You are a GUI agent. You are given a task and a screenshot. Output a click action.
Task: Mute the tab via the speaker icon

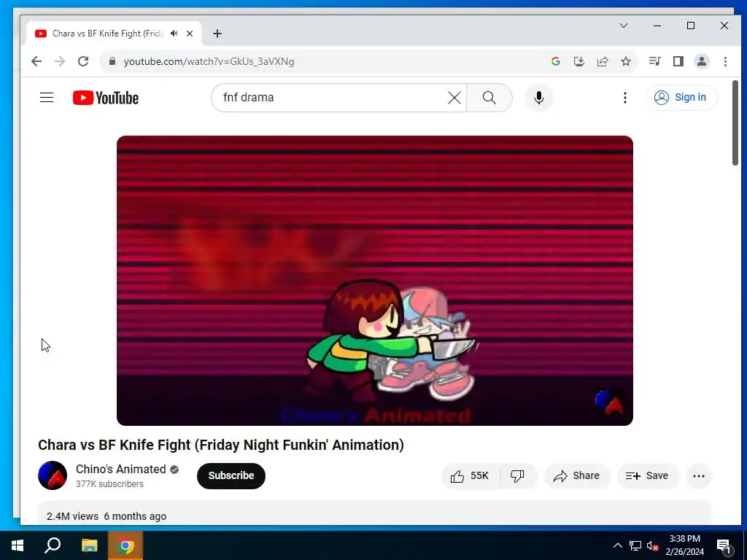click(174, 34)
